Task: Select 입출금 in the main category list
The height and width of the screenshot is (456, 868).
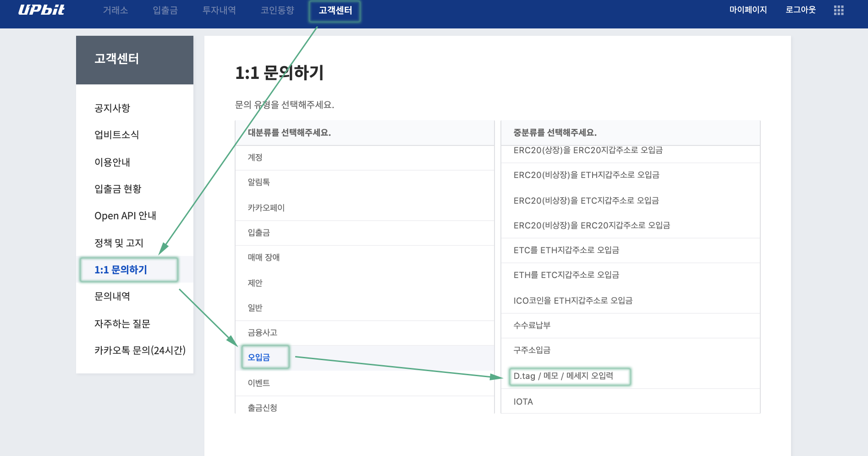Action: [365, 233]
